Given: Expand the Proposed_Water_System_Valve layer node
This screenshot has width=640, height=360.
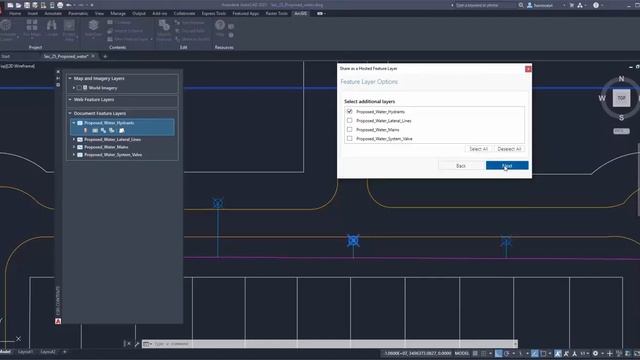Looking at the screenshot, I should pos(74,155).
